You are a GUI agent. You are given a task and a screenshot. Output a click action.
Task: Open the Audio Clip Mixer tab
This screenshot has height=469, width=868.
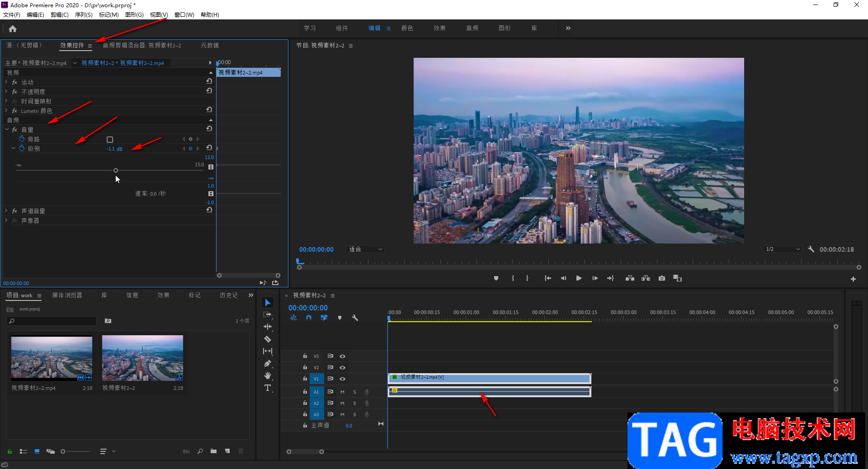[142, 45]
